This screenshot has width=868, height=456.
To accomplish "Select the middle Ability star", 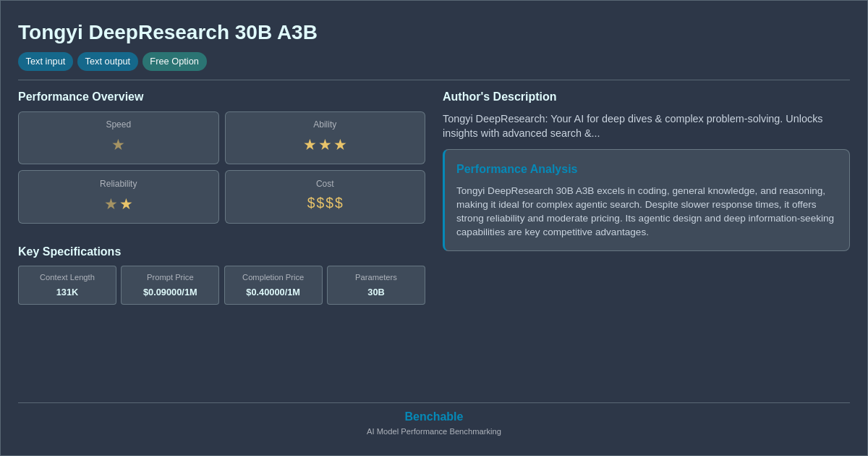I will pyautogui.click(x=325, y=145).
